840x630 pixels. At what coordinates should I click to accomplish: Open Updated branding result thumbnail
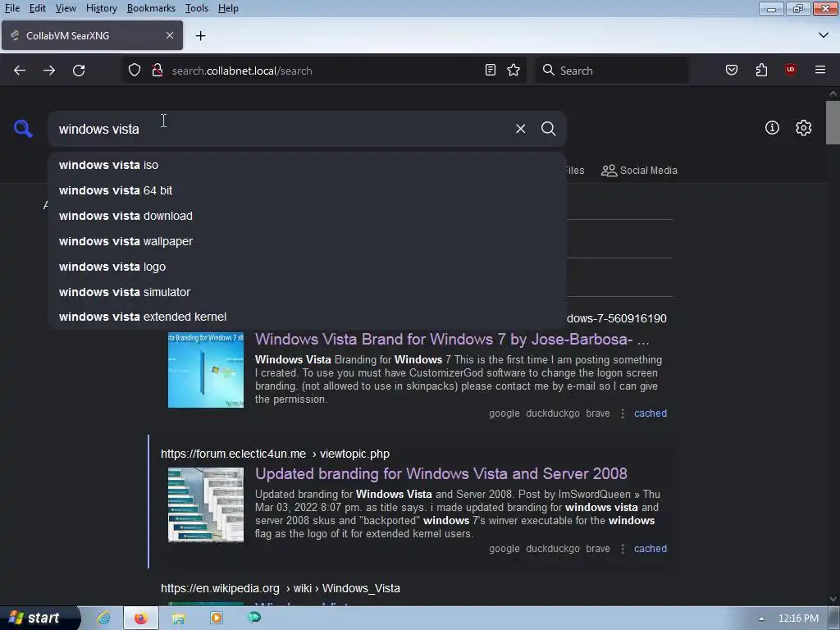point(206,504)
